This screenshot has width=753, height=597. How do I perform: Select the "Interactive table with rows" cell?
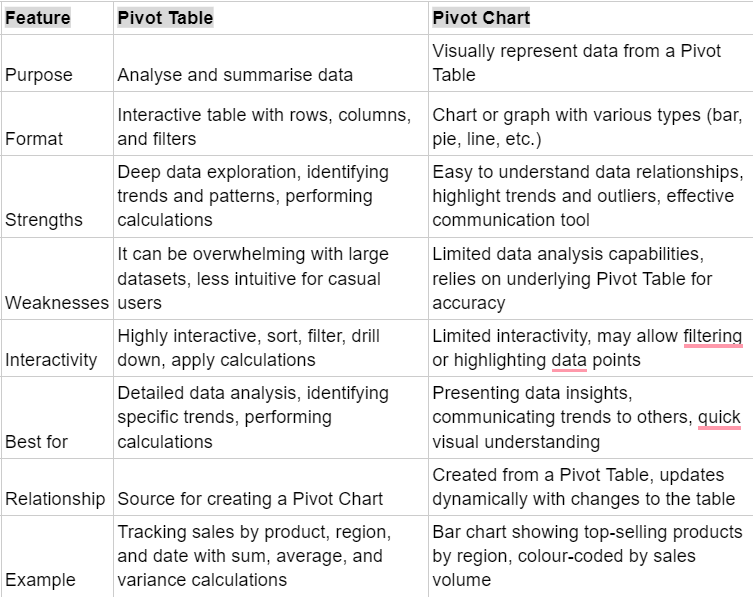pos(264,127)
